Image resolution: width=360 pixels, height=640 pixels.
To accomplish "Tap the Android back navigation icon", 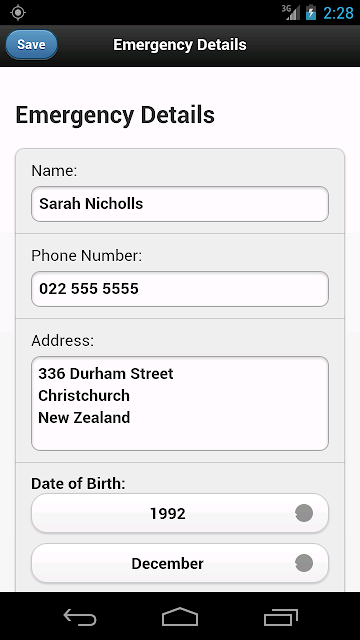I will pos(80,617).
